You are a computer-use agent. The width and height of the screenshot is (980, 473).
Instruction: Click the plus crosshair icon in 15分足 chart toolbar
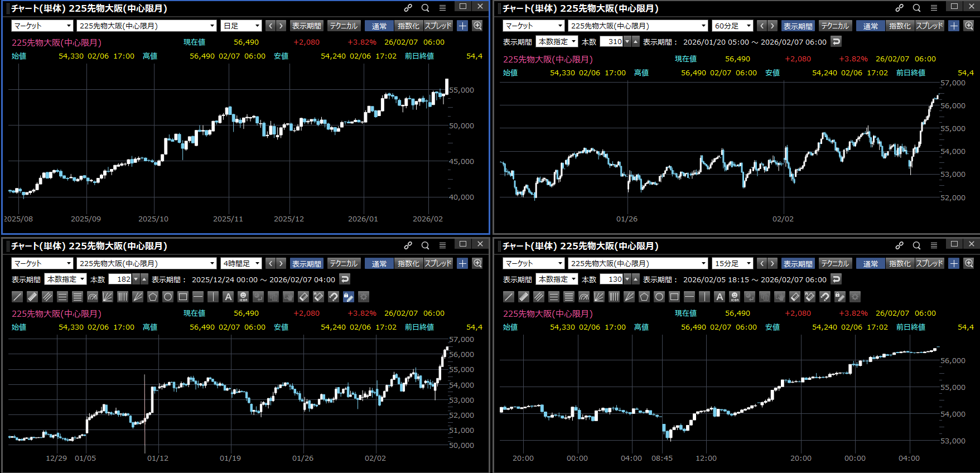tap(954, 263)
